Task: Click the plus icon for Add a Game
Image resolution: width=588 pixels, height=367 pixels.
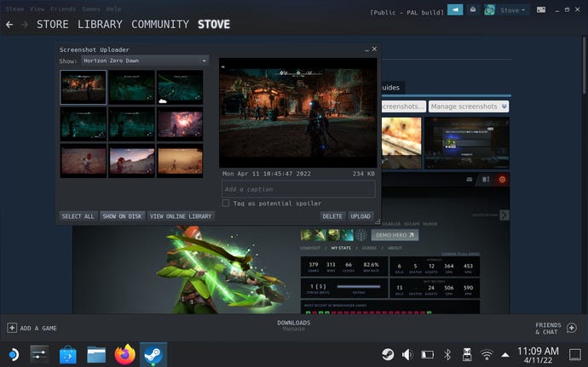Action: click(x=12, y=328)
